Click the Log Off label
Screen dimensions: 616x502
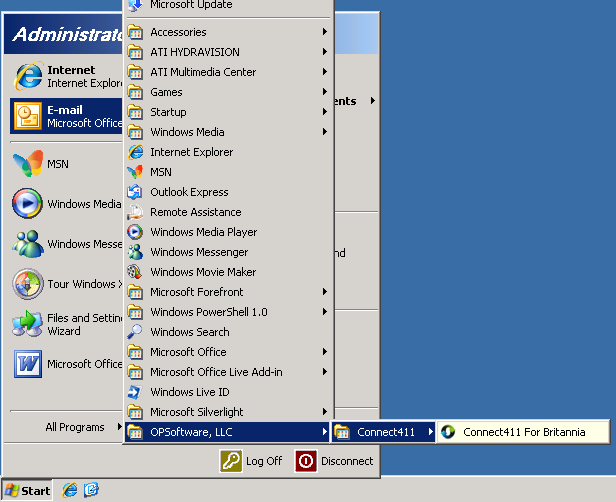pos(264,461)
